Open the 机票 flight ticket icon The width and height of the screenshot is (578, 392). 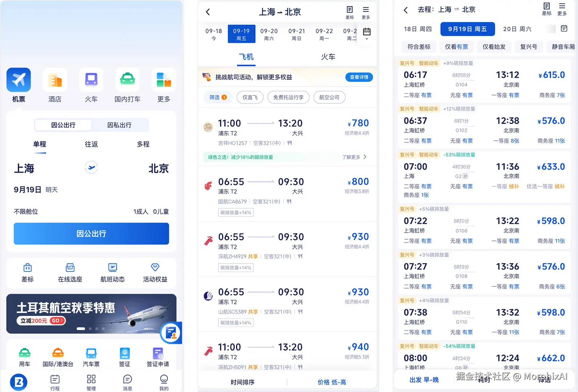pyautogui.click(x=19, y=80)
